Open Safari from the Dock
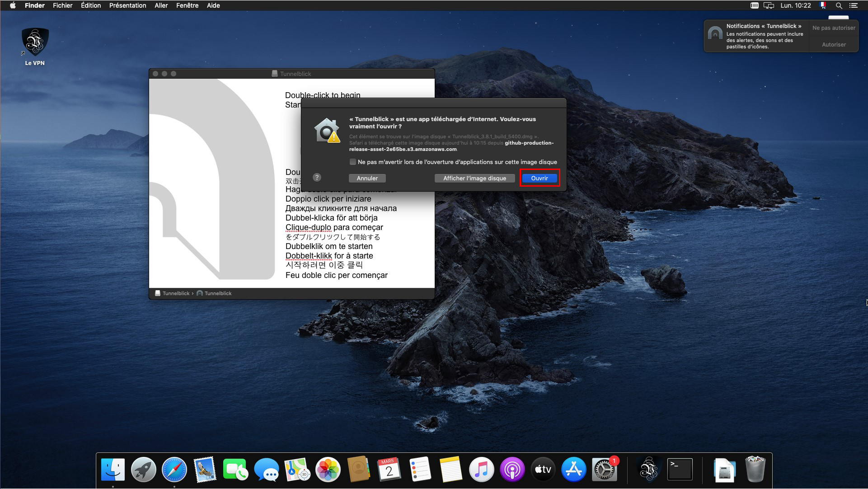Viewport: 868px width, 489px height. click(174, 470)
